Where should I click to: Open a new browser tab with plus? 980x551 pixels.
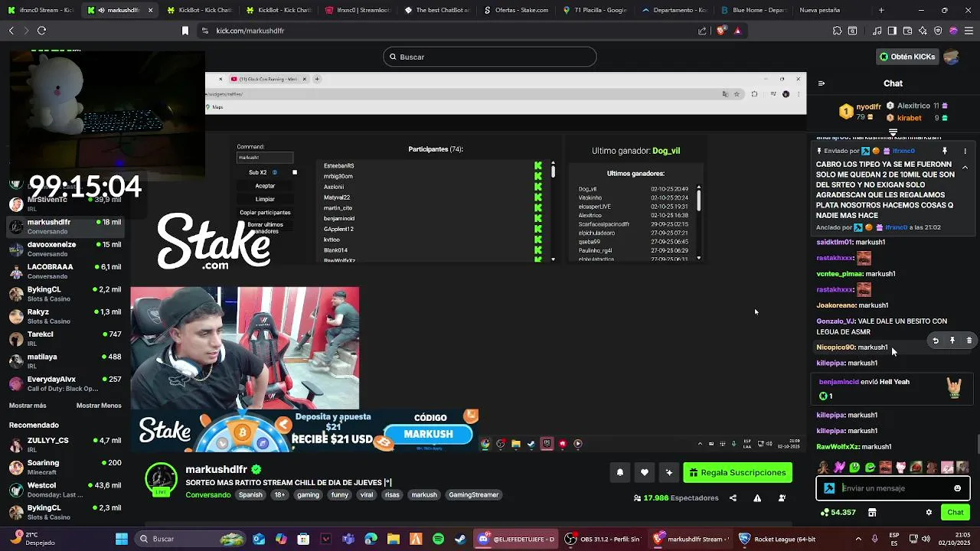(x=881, y=10)
